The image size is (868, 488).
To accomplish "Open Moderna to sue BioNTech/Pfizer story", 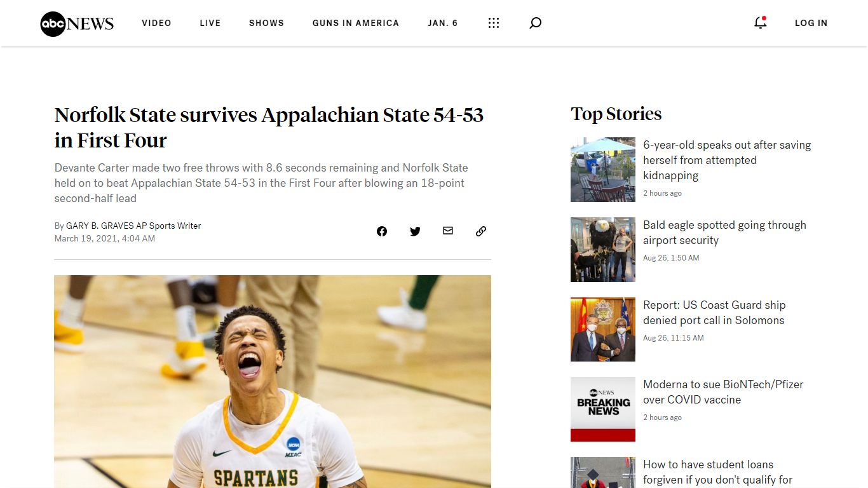I will pos(723,392).
